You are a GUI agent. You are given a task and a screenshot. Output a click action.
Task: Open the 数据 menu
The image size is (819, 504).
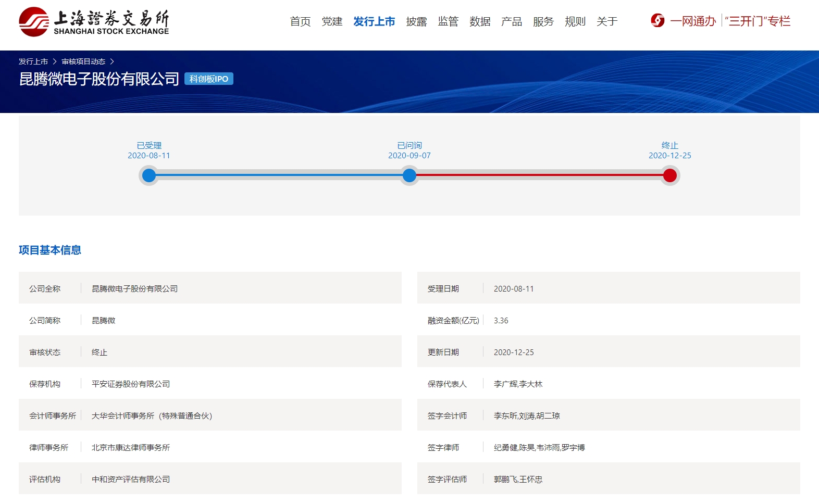(x=480, y=21)
